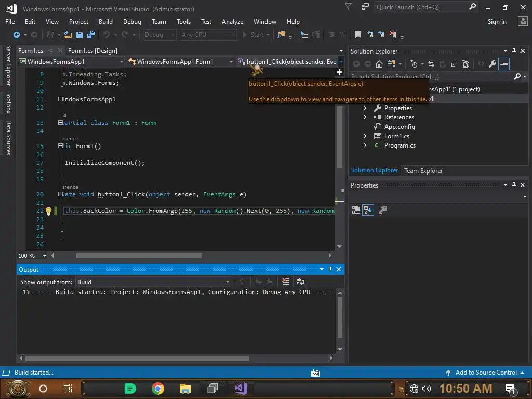This screenshot has height=399, width=532.
Task: Open the Server Explorer side tab
Action: coord(8,65)
